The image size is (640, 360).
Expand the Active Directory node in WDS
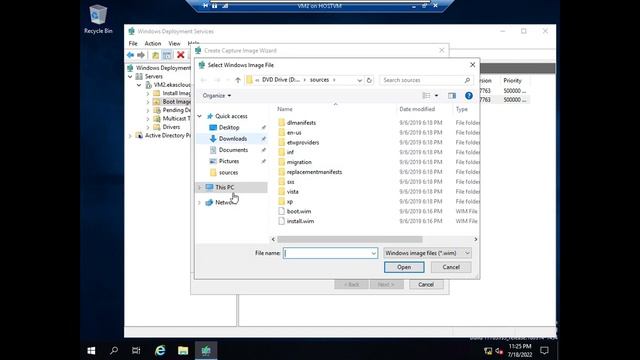[130, 136]
